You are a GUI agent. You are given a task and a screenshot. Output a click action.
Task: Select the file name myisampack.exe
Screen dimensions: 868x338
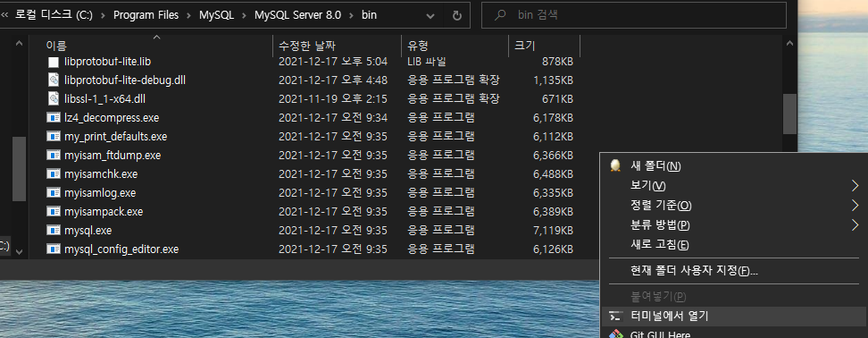pos(104,212)
